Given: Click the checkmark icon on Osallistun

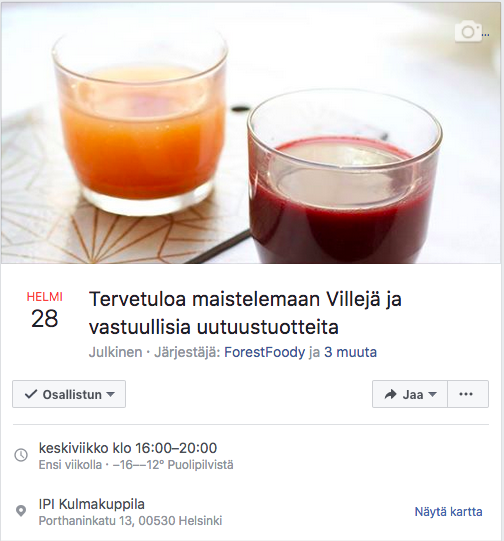Looking at the screenshot, I should (x=31, y=394).
